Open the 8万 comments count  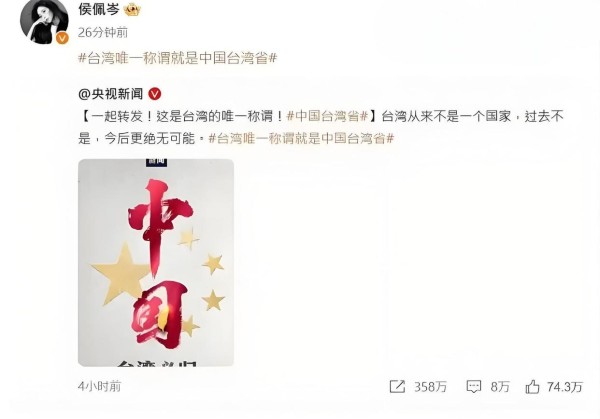click(500, 387)
